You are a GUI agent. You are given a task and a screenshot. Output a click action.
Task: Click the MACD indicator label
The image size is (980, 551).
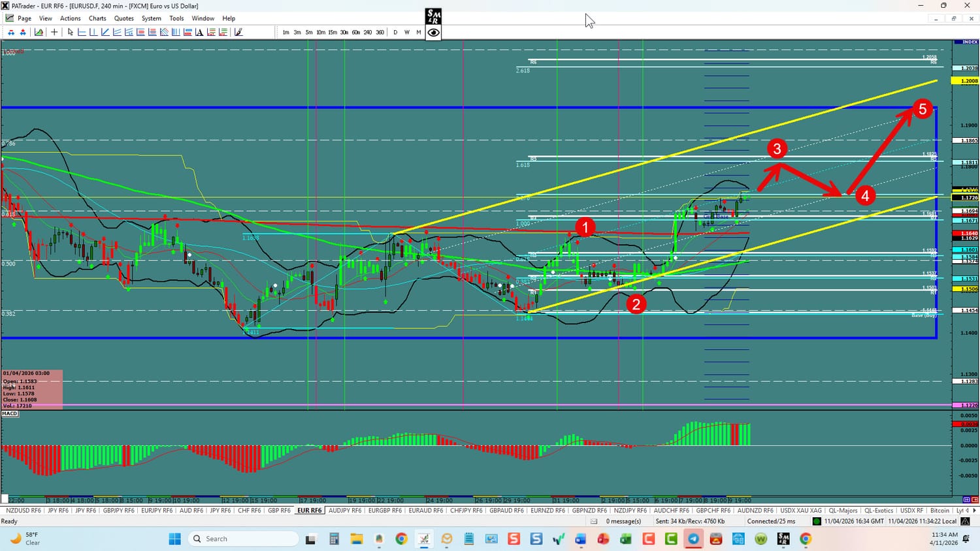point(10,413)
